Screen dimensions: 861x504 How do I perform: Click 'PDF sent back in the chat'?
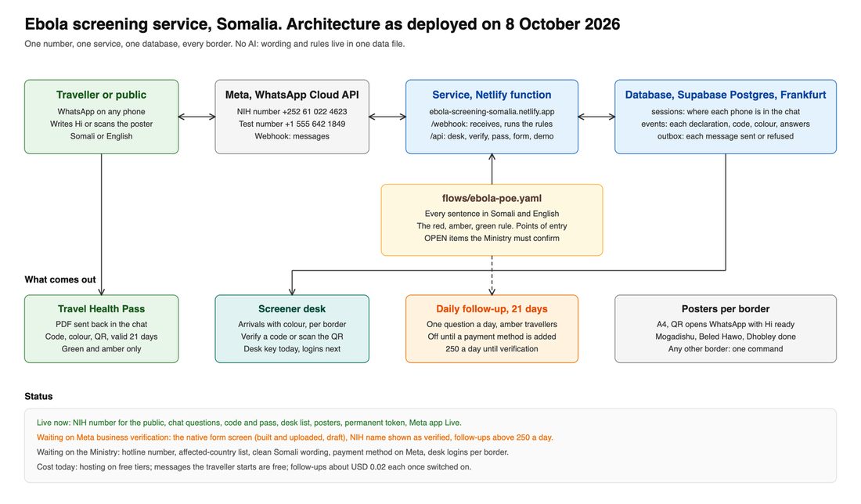pos(102,325)
